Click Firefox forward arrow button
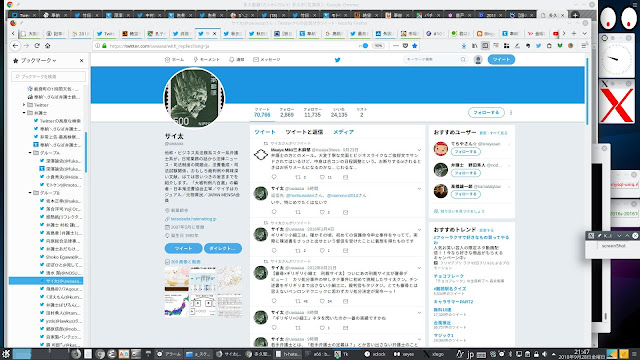This screenshot has height=360, width=640. (x=26, y=46)
